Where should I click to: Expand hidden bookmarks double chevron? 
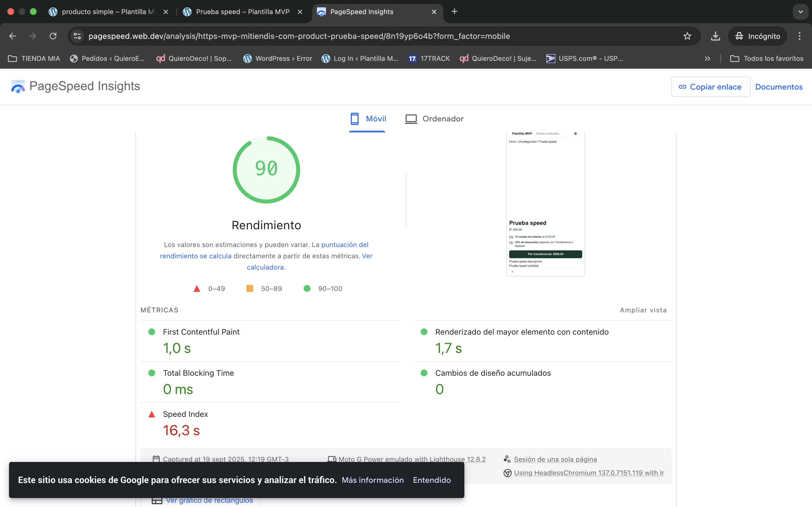(x=707, y=59)
